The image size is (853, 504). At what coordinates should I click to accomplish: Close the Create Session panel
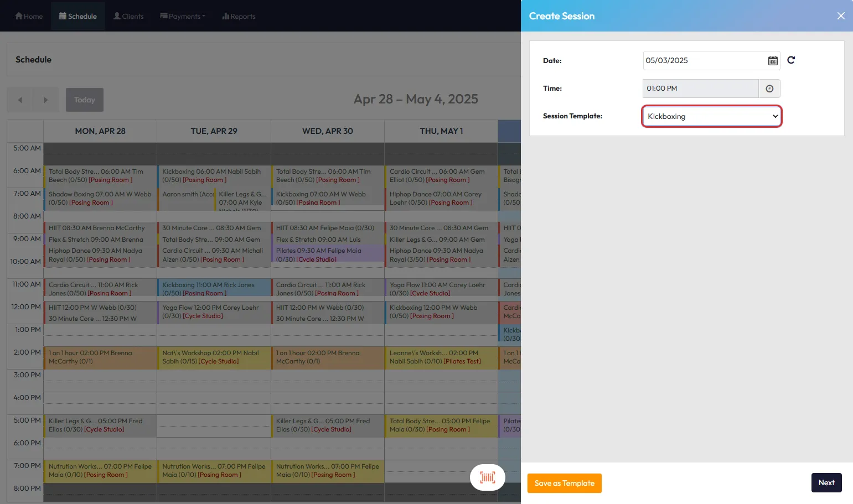840,16
